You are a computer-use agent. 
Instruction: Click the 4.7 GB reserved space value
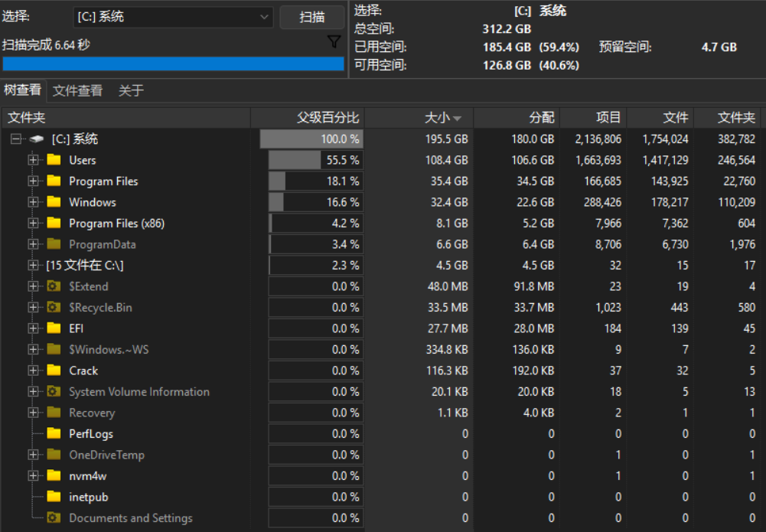[x=719, y=47]
